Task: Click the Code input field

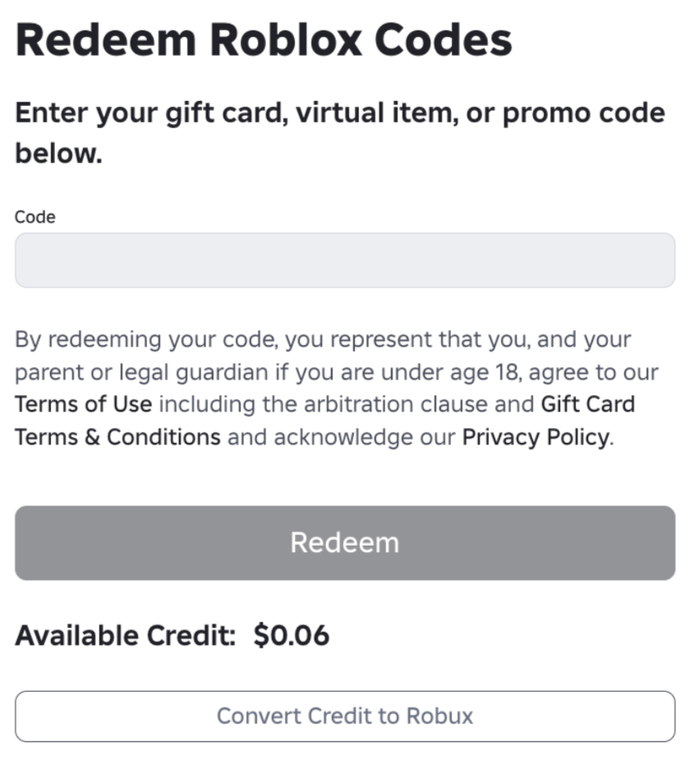Action: click(x=345, y=261)
